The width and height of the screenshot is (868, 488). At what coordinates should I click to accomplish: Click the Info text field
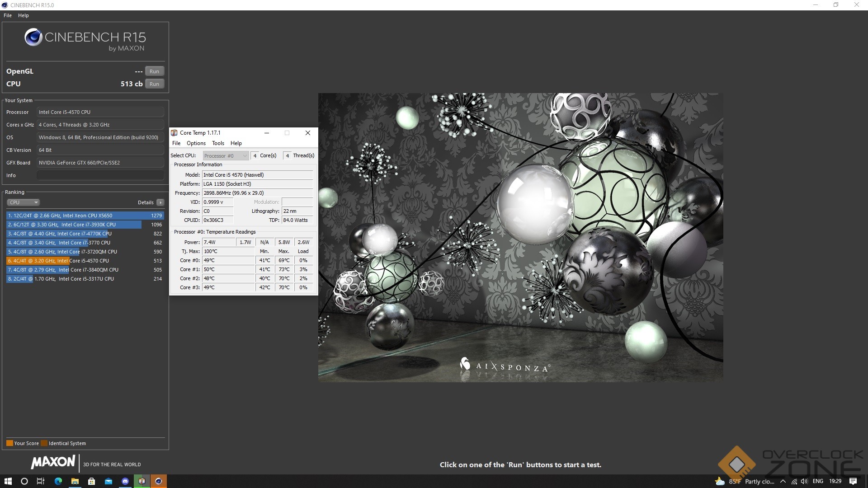tap(100, 175)
